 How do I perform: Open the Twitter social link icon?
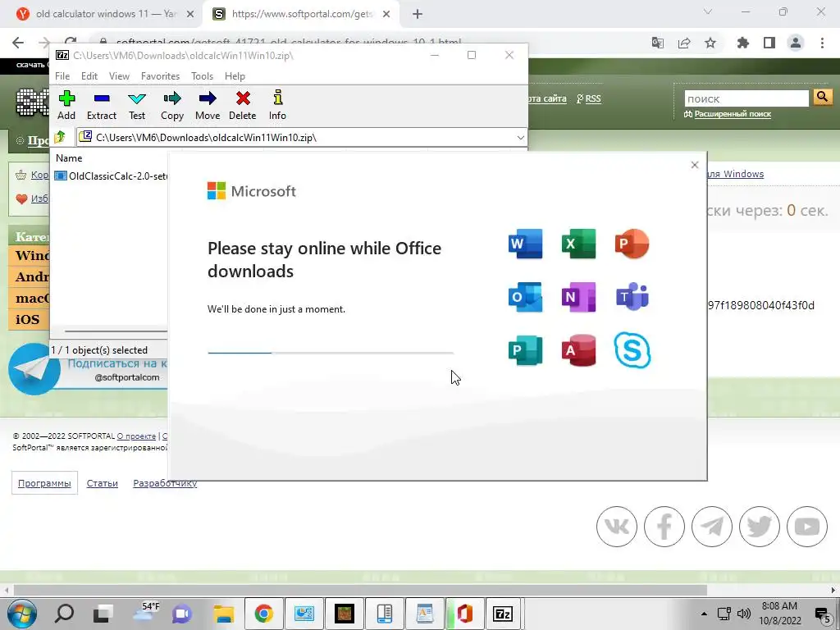coord(760,527)
